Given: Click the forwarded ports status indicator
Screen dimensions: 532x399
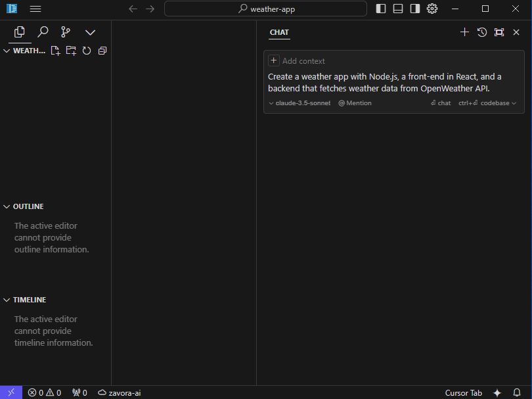Looking at the screenshot, I should coord(79,393).
